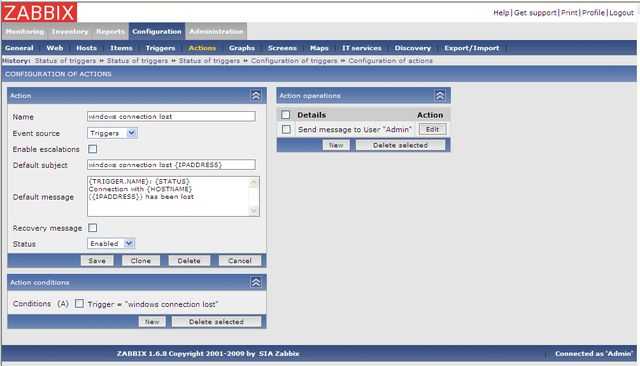
Task: Open the Administration tab
Action: (216, 31)
